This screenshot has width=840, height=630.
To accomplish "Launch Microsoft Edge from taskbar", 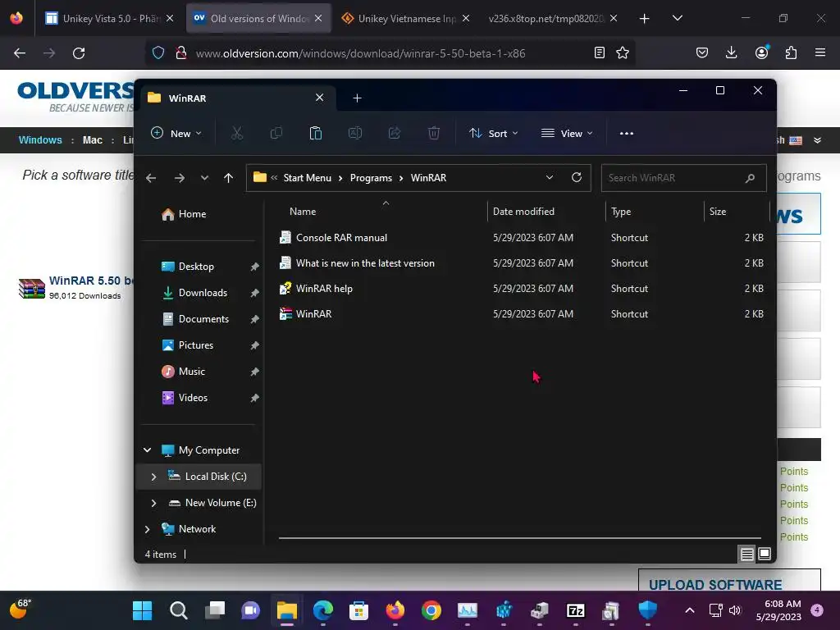I will 322,610.
